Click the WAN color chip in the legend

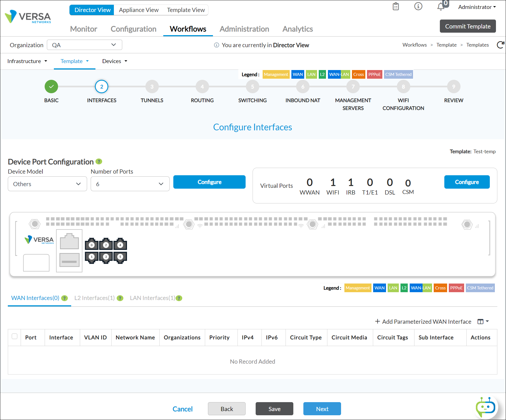[x=298, y=74]
